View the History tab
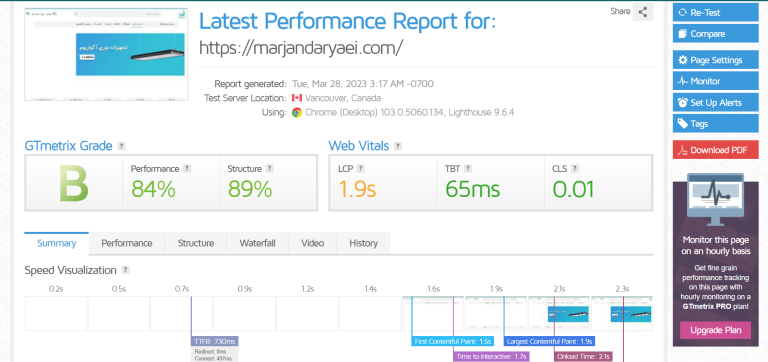The width and height of the screenshot is (768, 362). click(x=363, y=243)
